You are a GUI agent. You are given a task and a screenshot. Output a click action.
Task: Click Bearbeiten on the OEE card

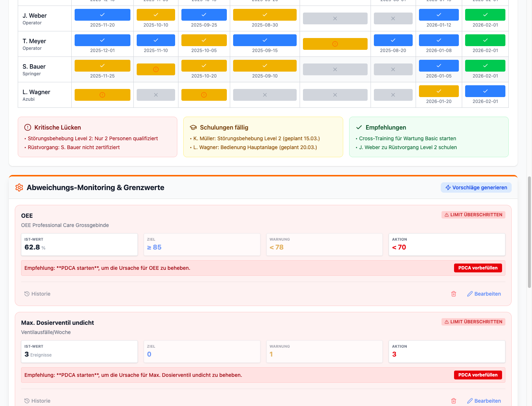(x=484, y=294)
